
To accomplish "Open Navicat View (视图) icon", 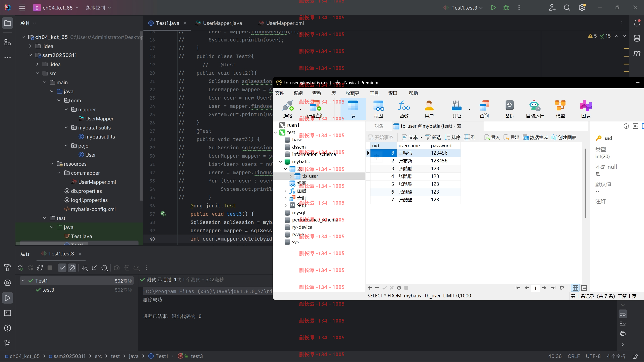I will pos(378,109).
